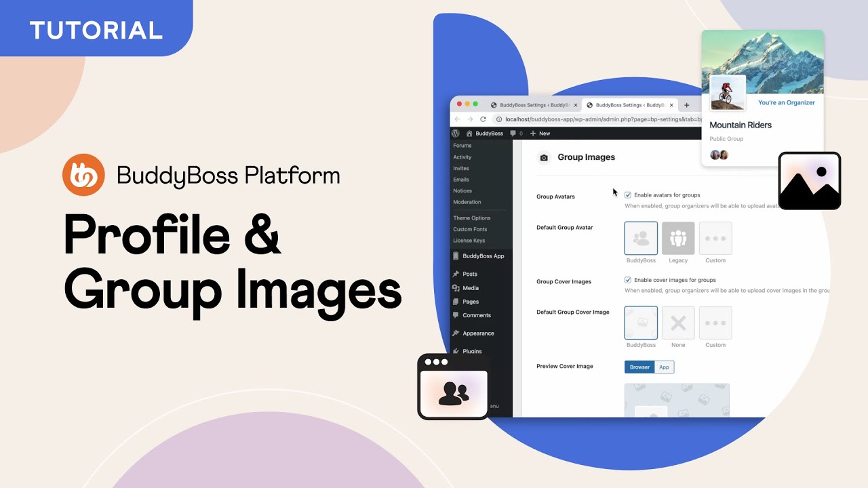Click the Default Group Avatar label
Viewport: 868px width, 488px height.
click(x=564, y=228)
